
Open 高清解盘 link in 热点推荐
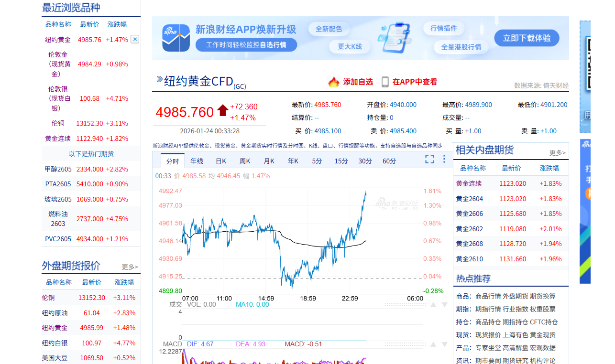(515, 348)
